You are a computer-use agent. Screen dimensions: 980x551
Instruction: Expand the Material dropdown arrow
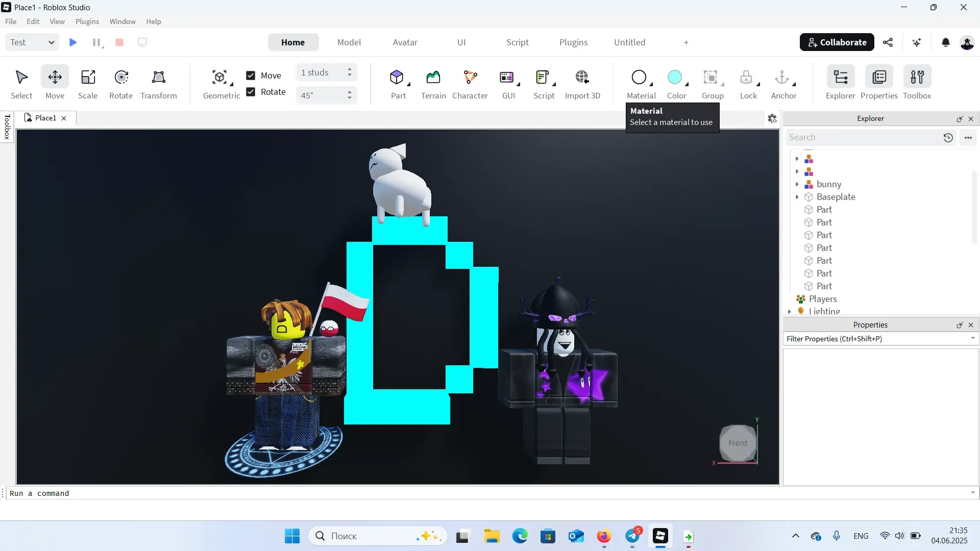coord(651,84)
